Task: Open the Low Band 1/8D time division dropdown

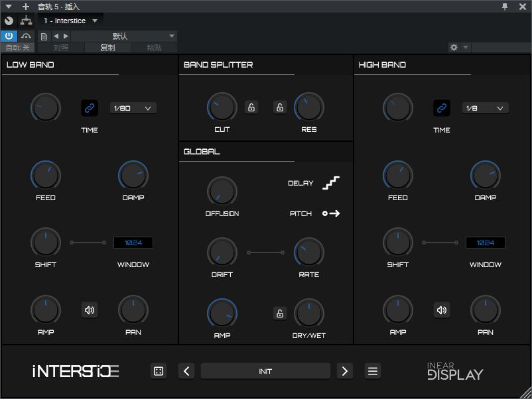Action: (133, 108)
